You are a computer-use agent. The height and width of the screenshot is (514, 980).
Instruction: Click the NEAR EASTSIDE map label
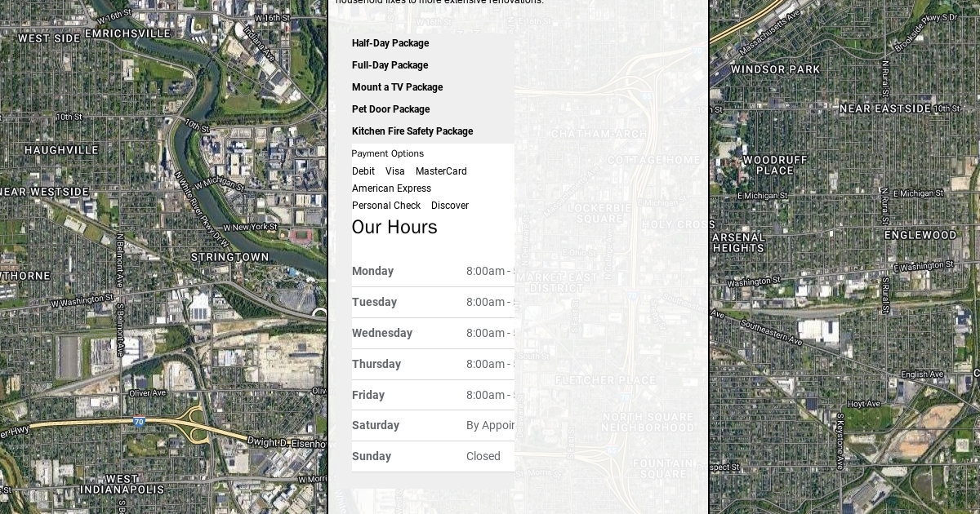point(885,109)
